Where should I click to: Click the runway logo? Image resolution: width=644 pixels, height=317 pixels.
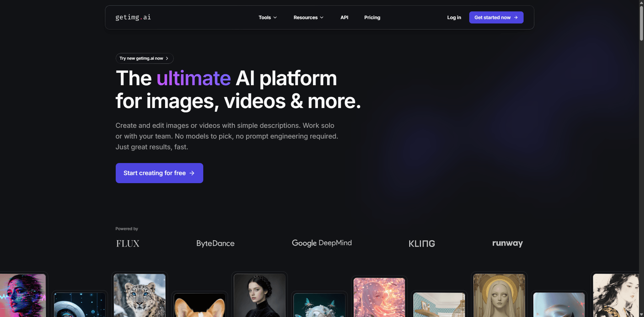(507, 243)
